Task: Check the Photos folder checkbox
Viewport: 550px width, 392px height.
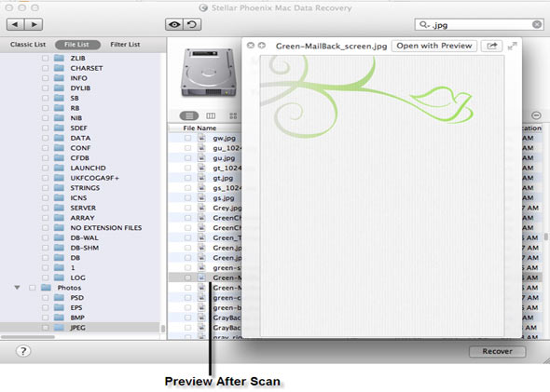Action: (x=33, y=288)
